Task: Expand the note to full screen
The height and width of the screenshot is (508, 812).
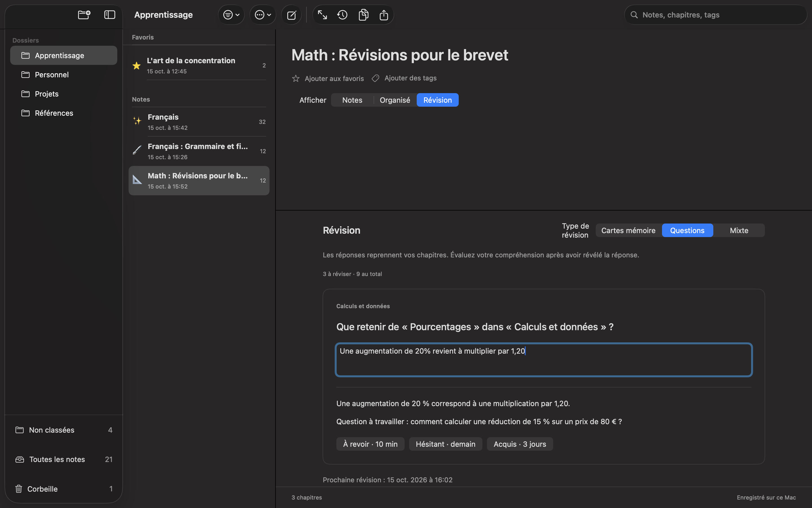Action: point(323,15)
